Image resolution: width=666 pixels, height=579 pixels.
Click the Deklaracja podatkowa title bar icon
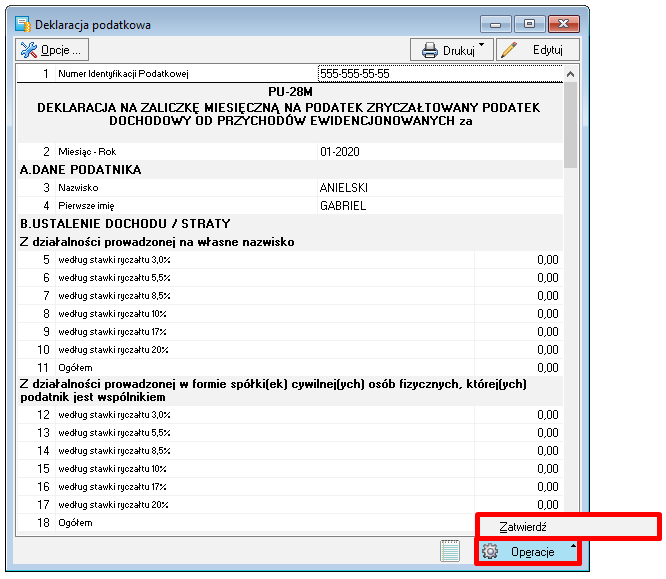click(23, 25)
